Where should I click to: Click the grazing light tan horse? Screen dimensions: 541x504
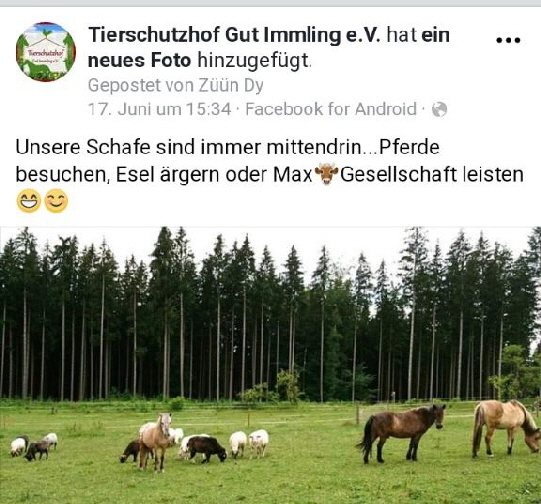coord(506,428)
